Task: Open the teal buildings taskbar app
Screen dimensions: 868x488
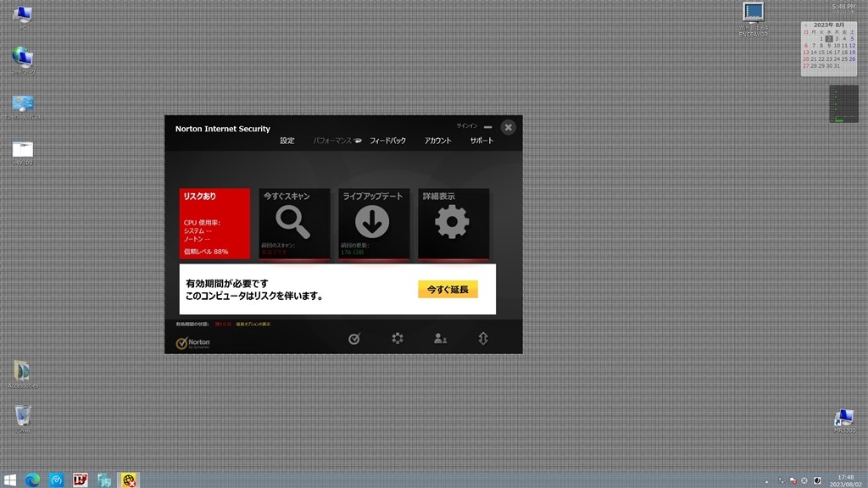Action: click(104, 480)
